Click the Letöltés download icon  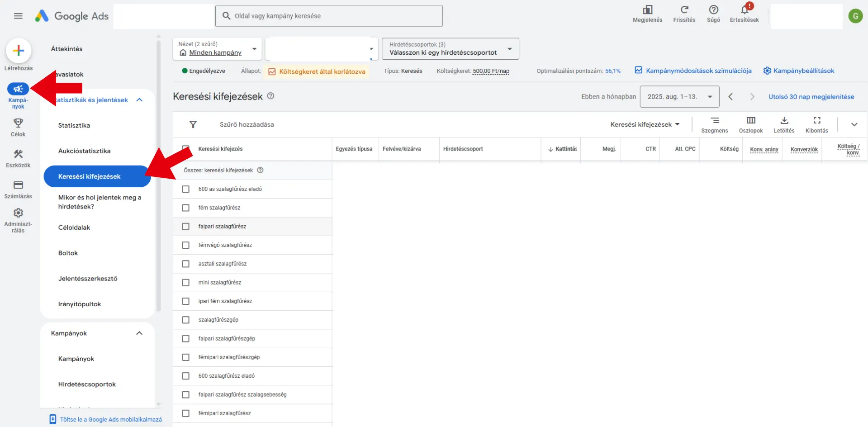784,120
